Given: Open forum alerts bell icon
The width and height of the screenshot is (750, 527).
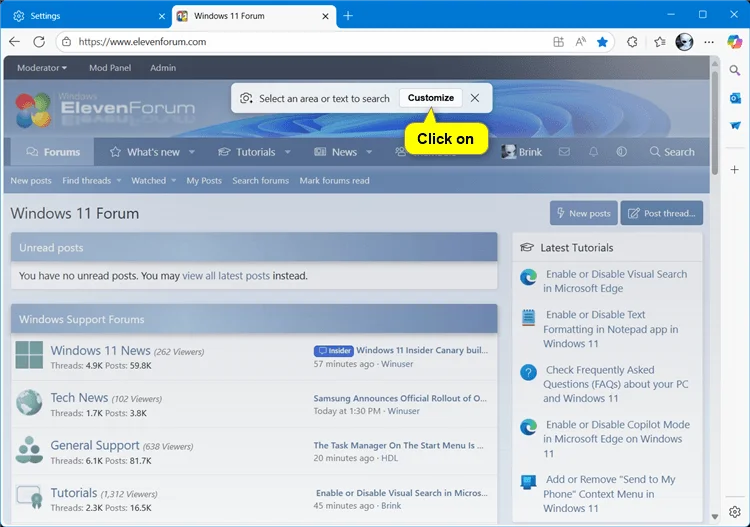Looking at the screenshot, I should point(593,152).
